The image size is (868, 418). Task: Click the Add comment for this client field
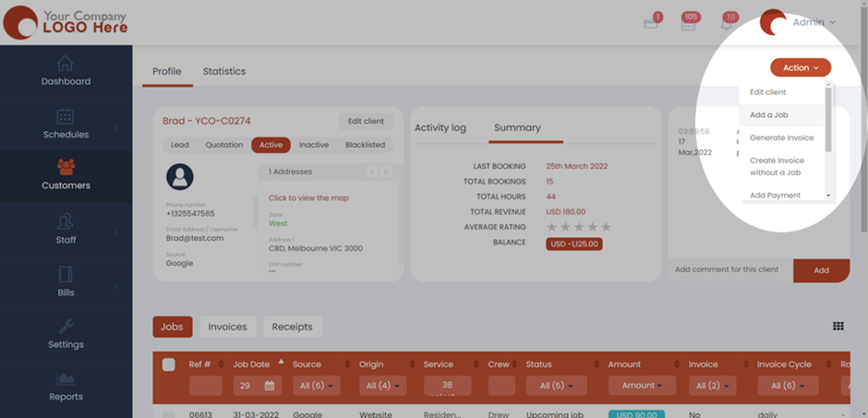point(729,270)
